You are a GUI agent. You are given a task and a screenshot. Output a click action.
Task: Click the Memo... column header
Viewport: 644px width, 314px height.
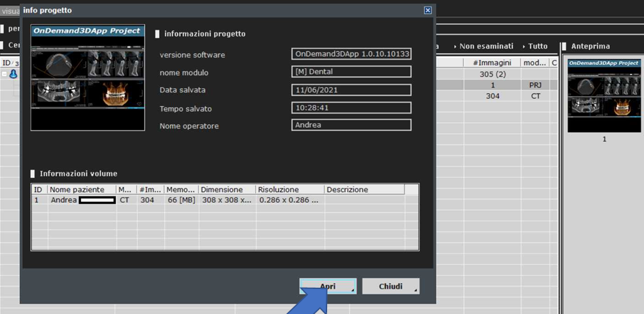(181, 189)
